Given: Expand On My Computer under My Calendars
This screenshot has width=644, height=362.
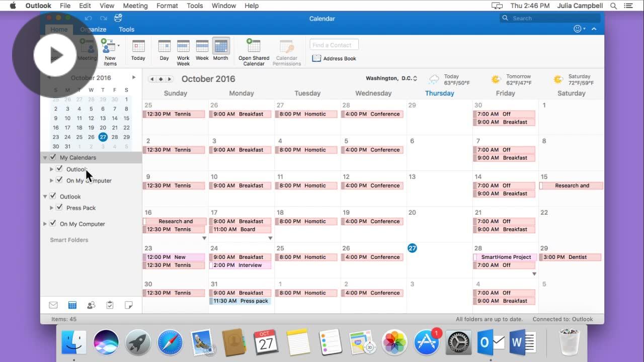Looking at the screenshot, I should pos(51,180).
